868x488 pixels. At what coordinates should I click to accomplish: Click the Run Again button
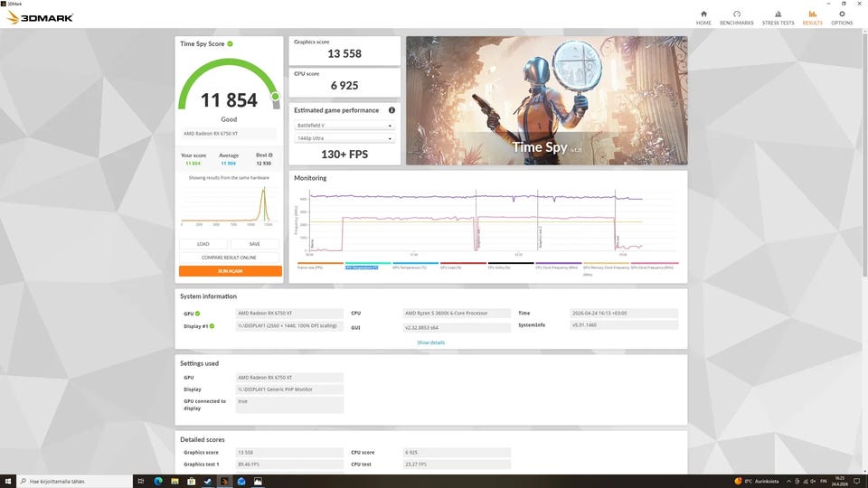coord(231,271)
